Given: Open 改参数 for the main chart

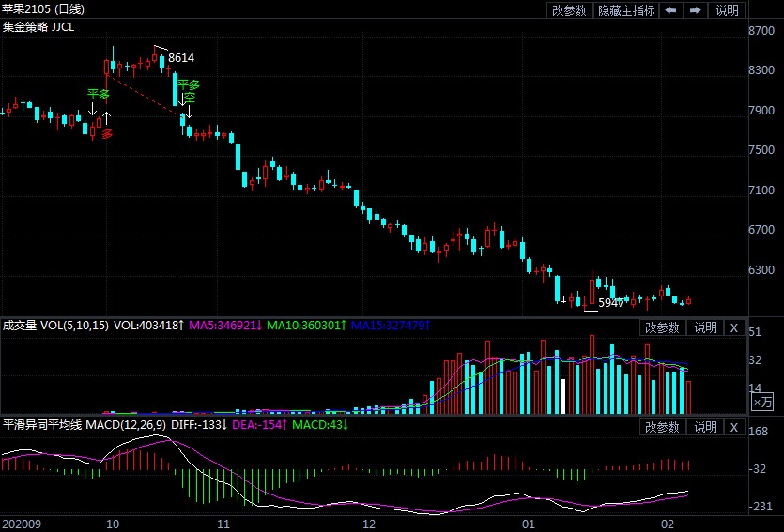Looking at the screenshot, I should 569,10.
